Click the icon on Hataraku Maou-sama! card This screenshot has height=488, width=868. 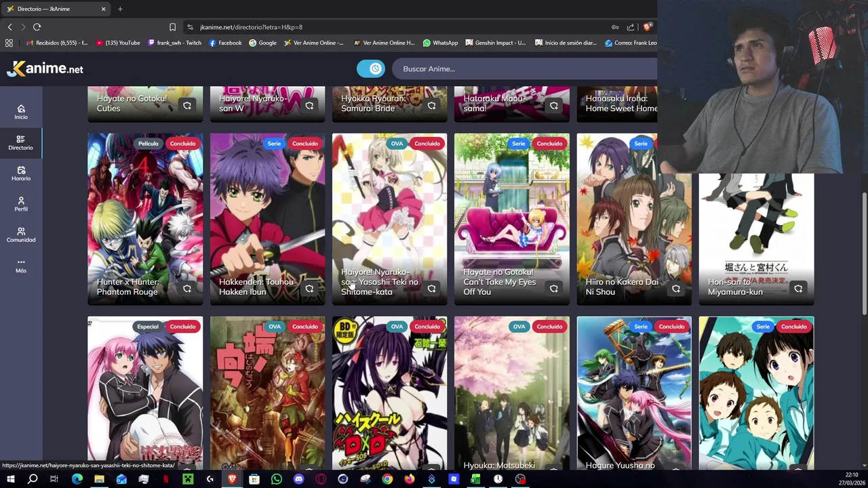point(553,106)
